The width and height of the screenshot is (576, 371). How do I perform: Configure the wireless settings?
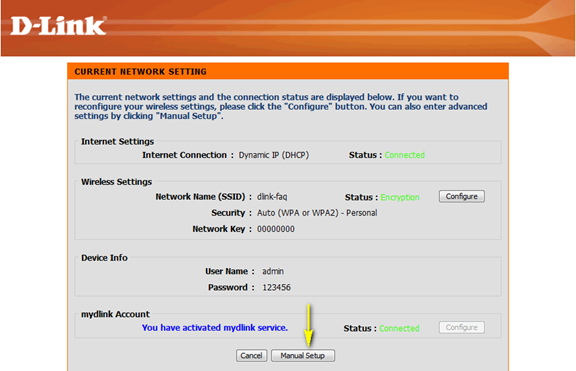coord(462,197)
